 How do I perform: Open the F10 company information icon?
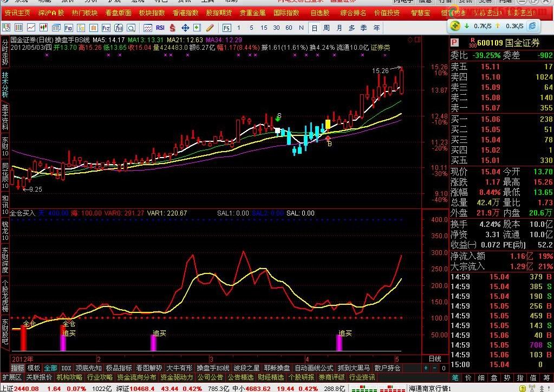68,28
